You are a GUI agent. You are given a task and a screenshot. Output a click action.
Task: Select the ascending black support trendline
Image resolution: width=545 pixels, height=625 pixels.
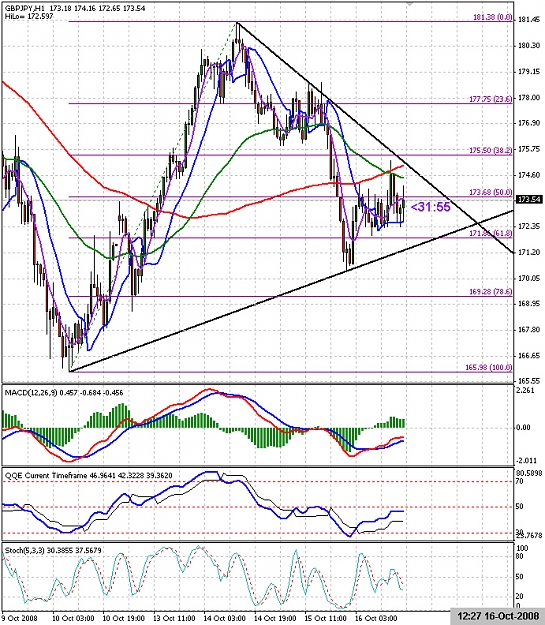pyautogui.click(x=291, y=291)
